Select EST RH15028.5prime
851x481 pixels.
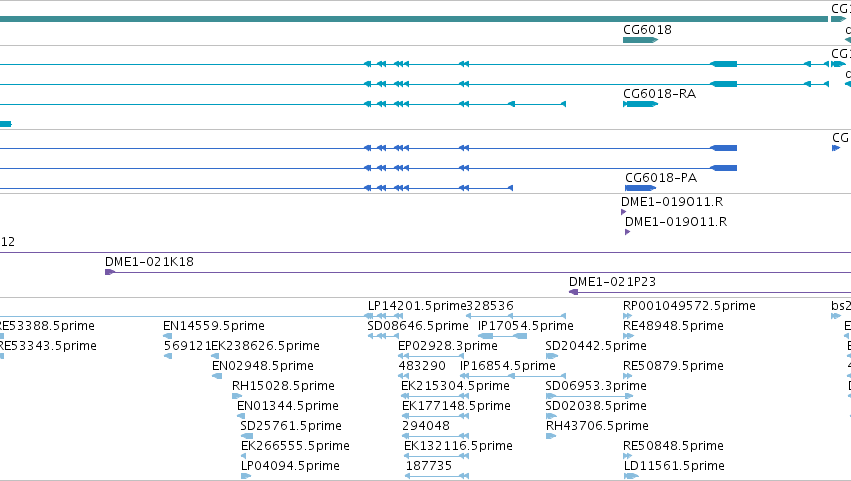[x=283, y=386]
